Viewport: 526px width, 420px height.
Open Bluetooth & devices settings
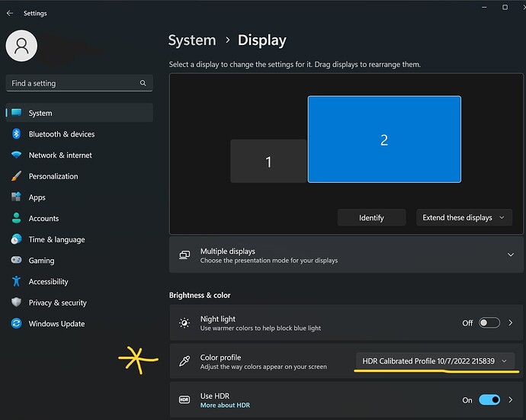point(79,134)
